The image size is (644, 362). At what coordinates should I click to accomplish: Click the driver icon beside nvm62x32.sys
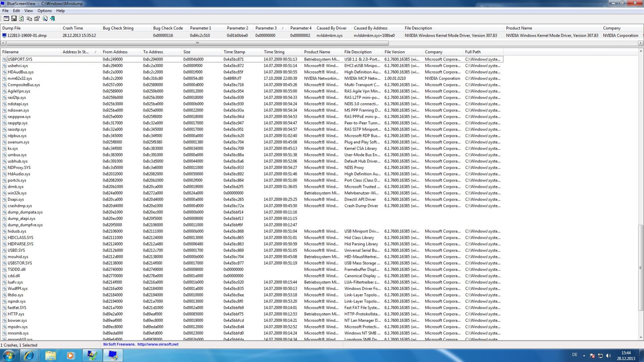(4, 79)
